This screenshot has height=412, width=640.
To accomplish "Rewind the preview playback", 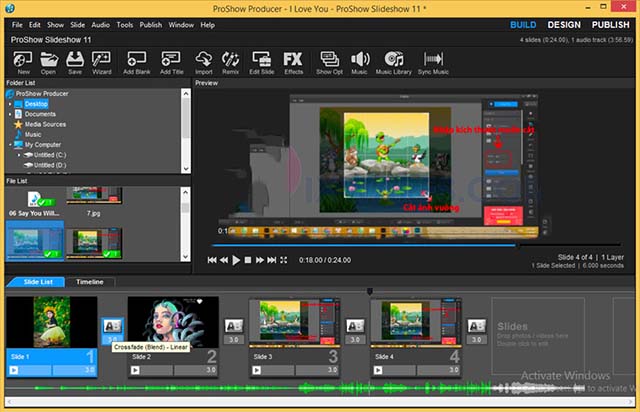I will click(x=224, y=260).
